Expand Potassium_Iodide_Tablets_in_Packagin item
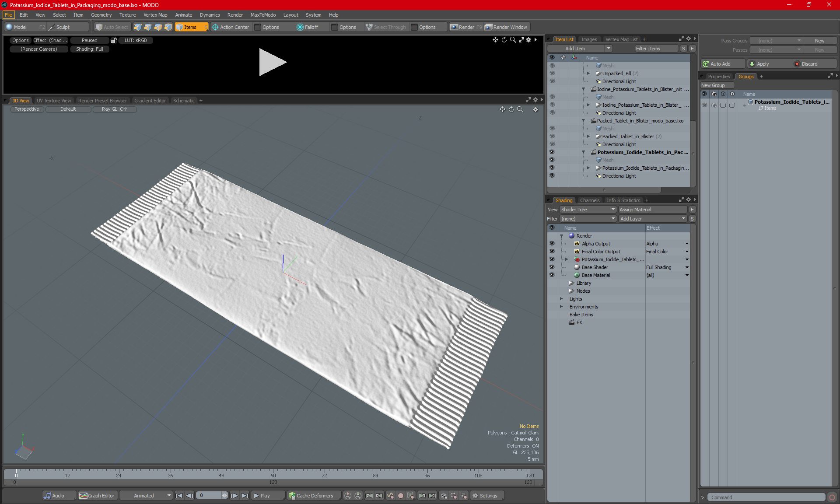This screenshot has width=840, height=504. (588, 168)
